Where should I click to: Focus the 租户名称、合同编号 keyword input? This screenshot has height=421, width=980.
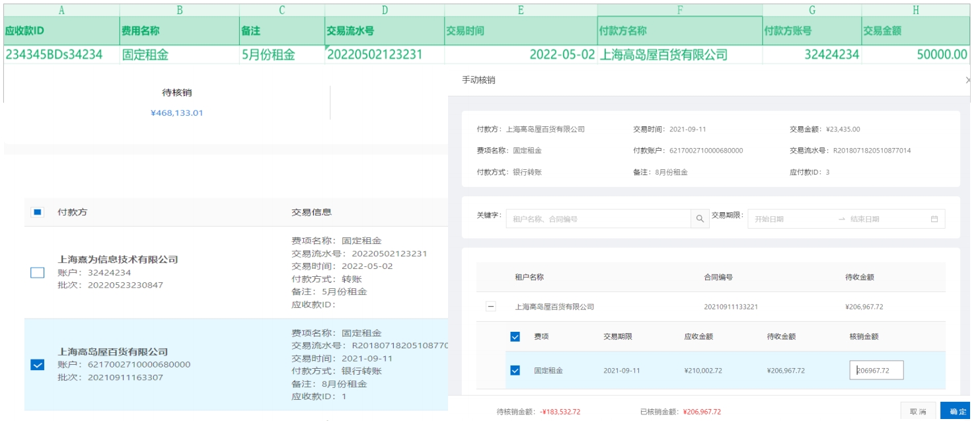(599, 219)
